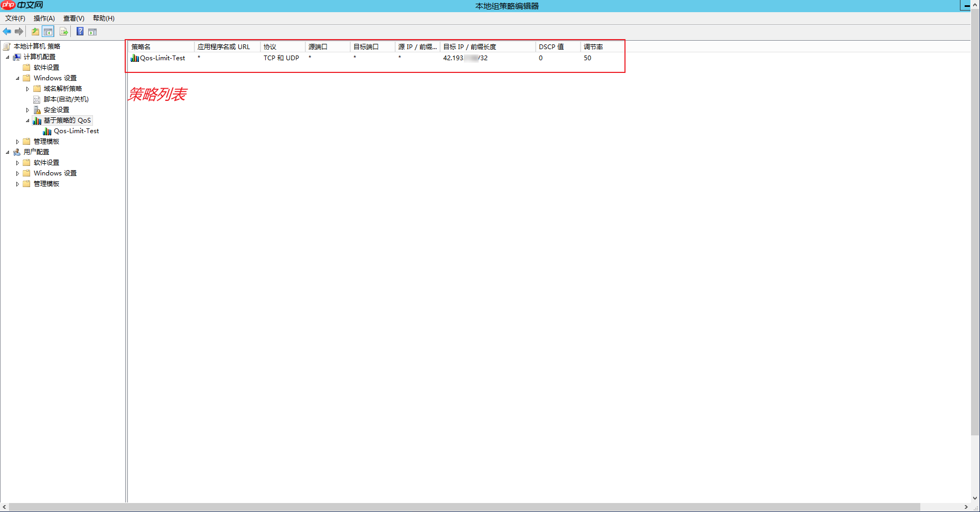Select the Qos-Limit-Test policy row
This screenshot has width=980, height=512.
tap(162, 58)
